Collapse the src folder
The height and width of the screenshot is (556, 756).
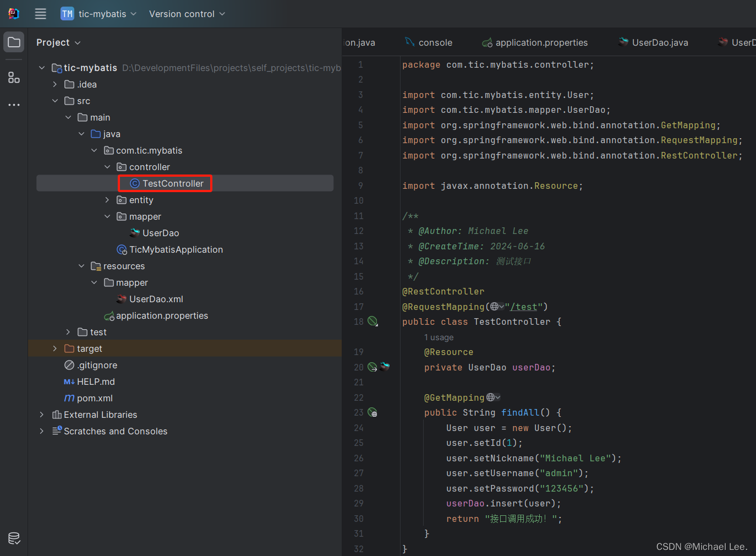point(55,101)
